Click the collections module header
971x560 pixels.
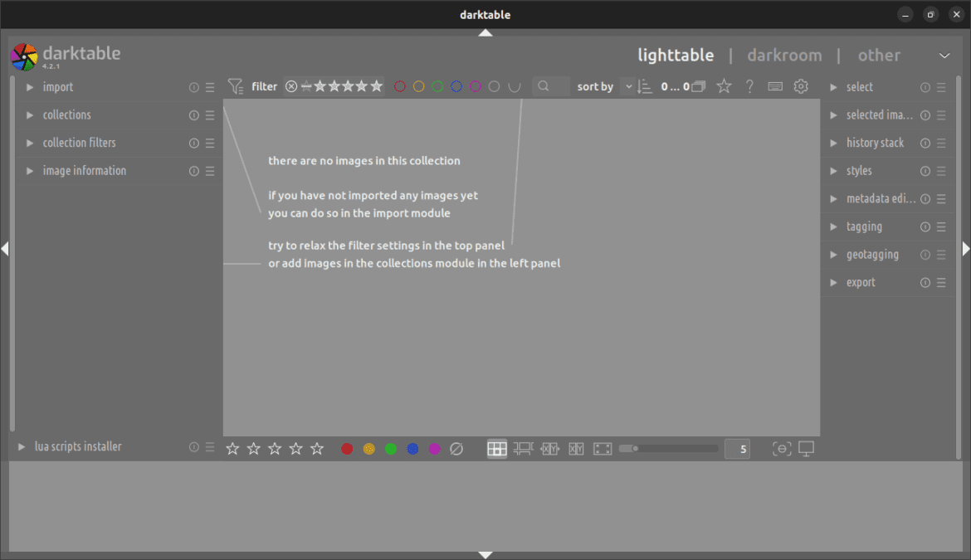(66, 114)
